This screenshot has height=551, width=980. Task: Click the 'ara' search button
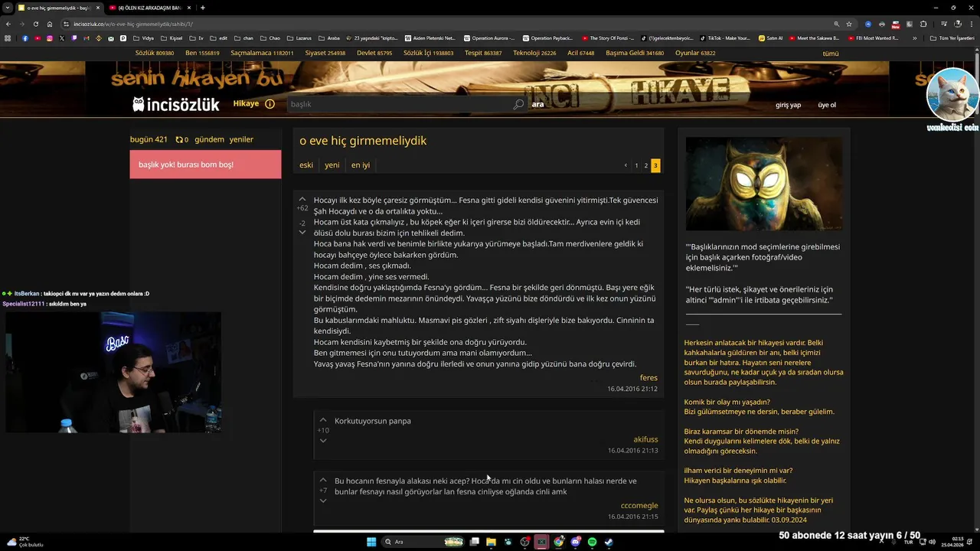click(537, 104)
